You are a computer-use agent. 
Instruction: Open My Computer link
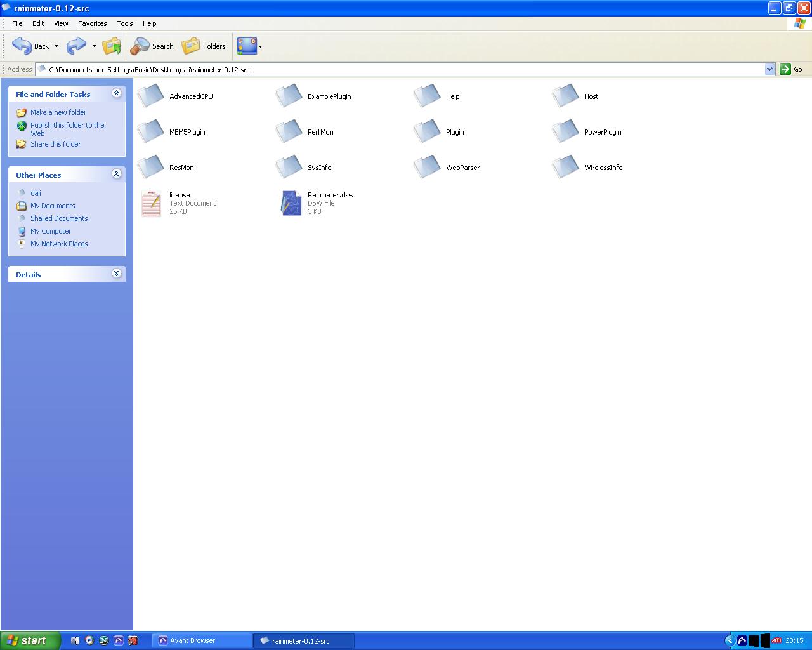coord(51,231)
